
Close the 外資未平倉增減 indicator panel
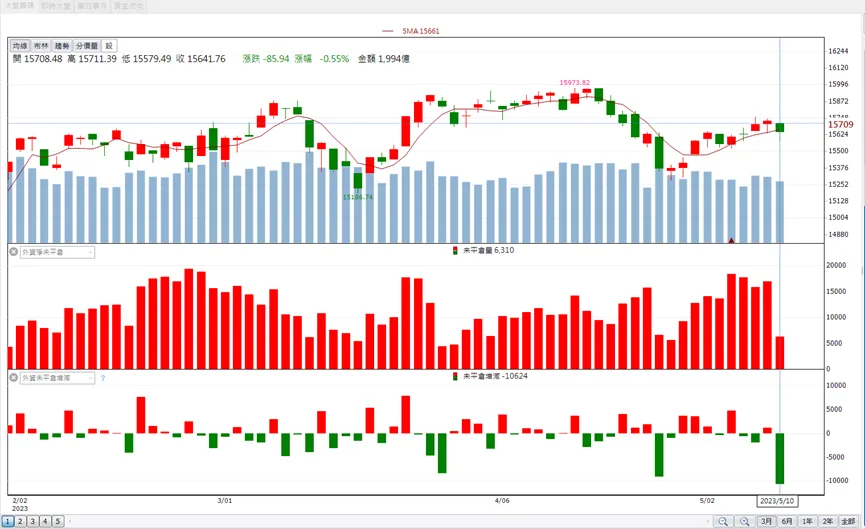click(x=14, y=378)
